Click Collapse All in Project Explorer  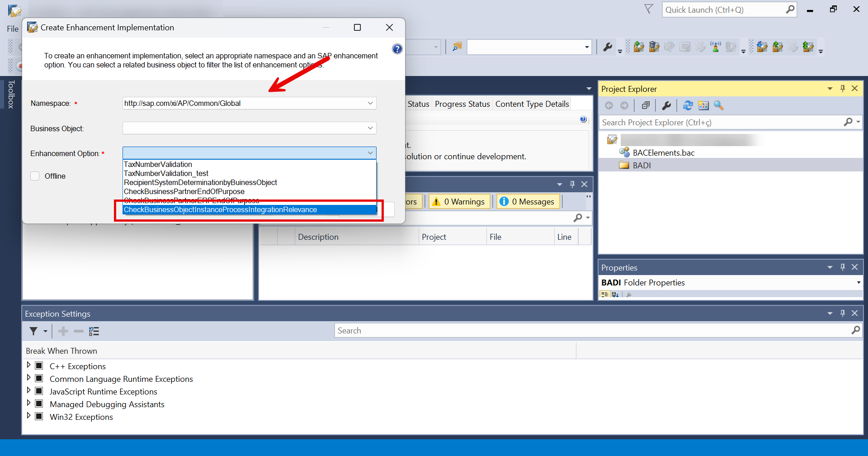pyautogui.click(x=646, y=105)
